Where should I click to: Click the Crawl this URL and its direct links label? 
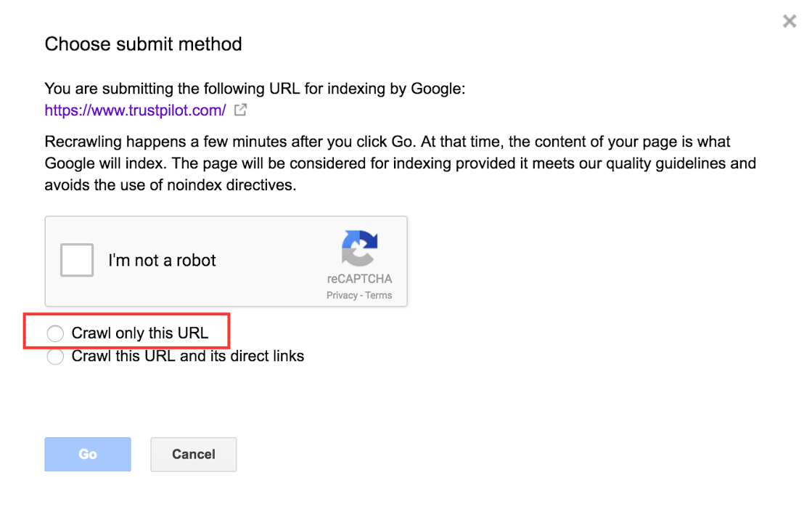[x=187, y=356]
